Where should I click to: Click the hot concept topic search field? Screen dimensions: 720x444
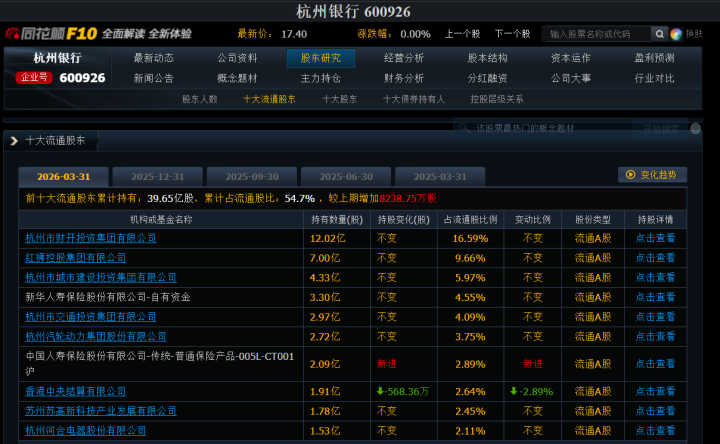543,129
